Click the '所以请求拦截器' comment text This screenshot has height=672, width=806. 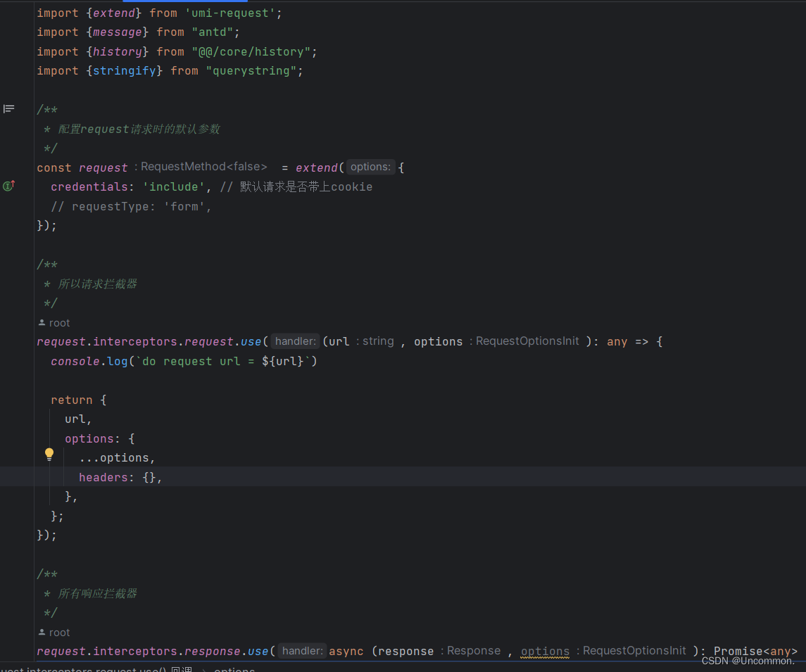coord(97,284)
